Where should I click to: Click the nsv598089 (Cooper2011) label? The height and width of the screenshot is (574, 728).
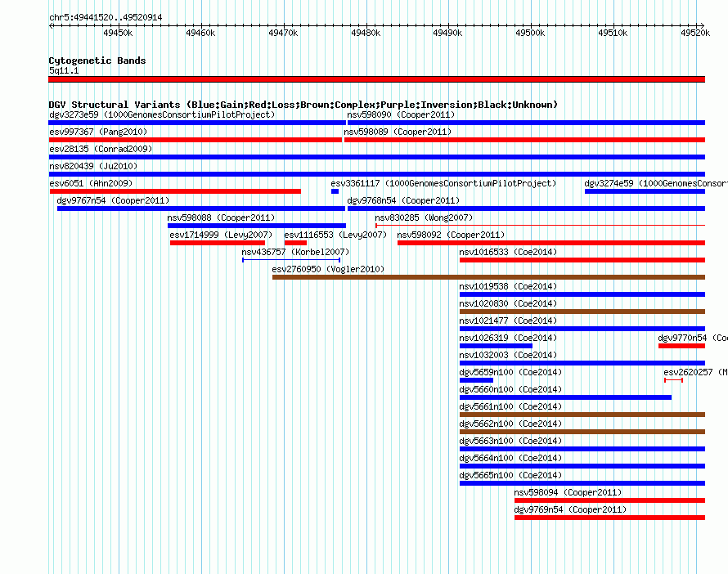tap(398, 132)
